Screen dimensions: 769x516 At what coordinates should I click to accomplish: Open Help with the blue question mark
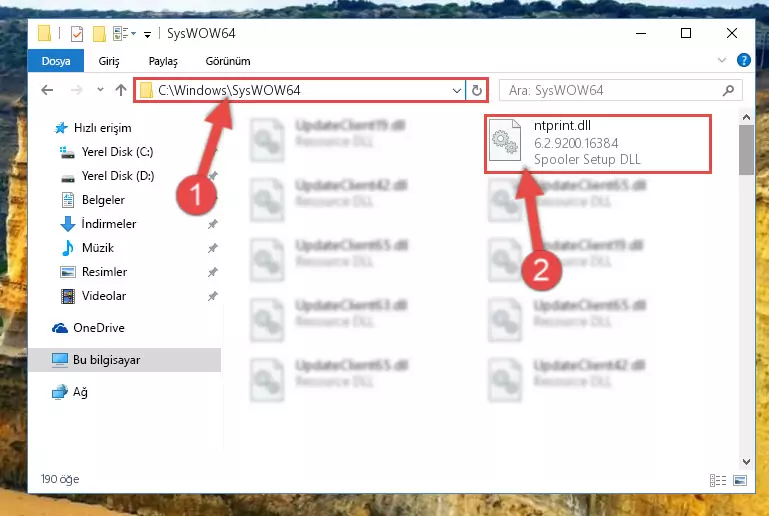[743, 60]
